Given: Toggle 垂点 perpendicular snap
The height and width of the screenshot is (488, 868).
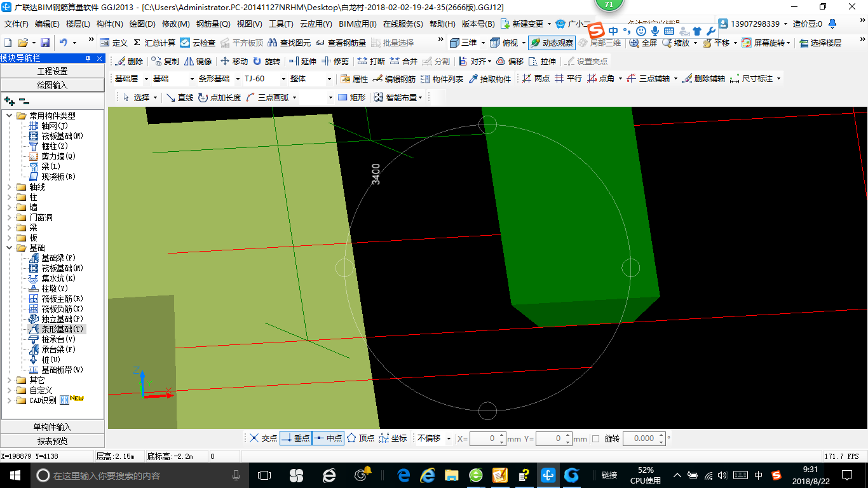Looking at the screenshot, I should (x=295, y=438).
